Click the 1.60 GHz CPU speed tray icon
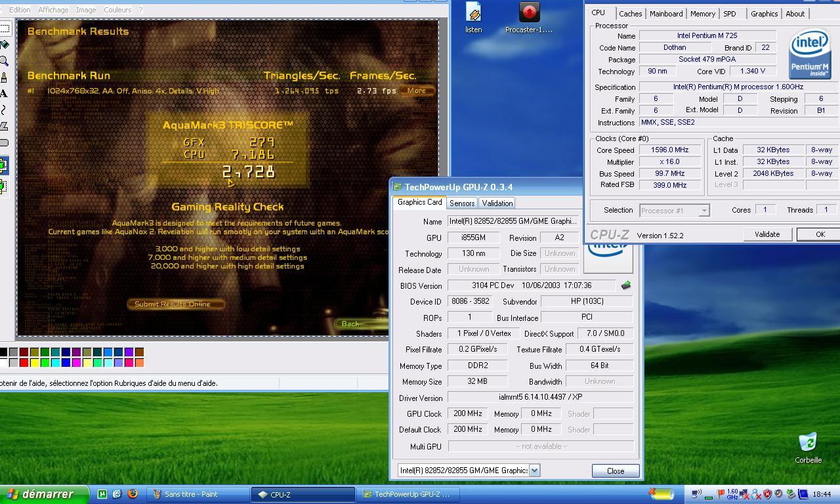840x504 pixels. coord(732,494)
